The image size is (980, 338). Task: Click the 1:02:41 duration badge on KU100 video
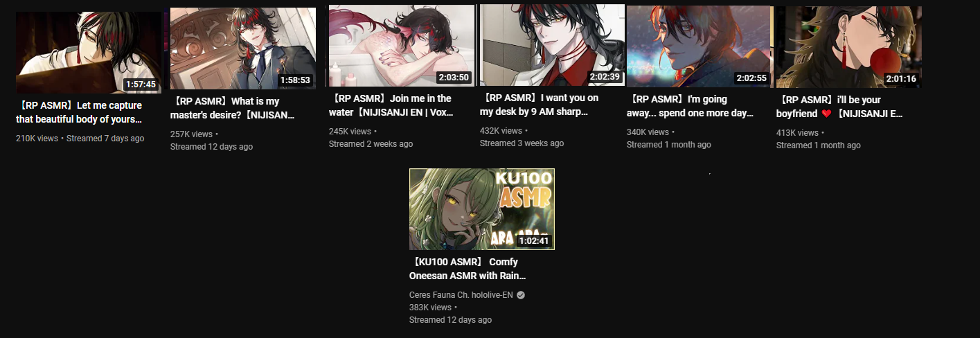(x=534, y=241)
